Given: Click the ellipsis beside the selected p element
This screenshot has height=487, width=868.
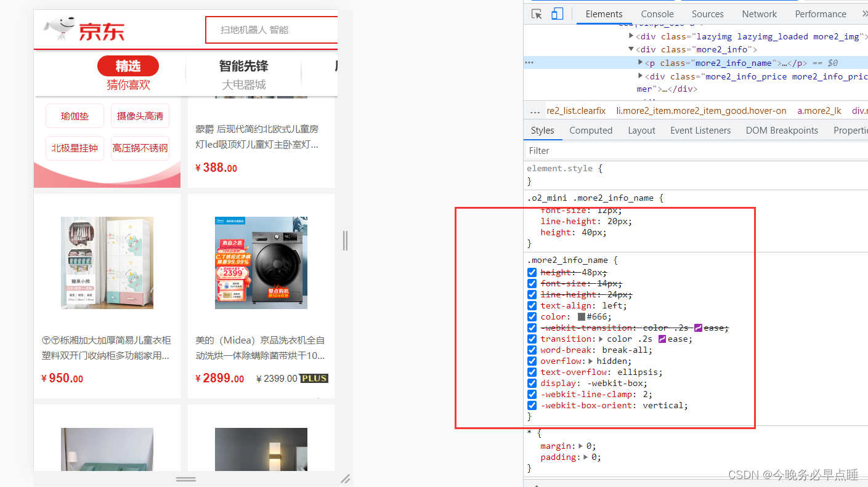Looking at the screenshot, I should click(x=529, y=63).
